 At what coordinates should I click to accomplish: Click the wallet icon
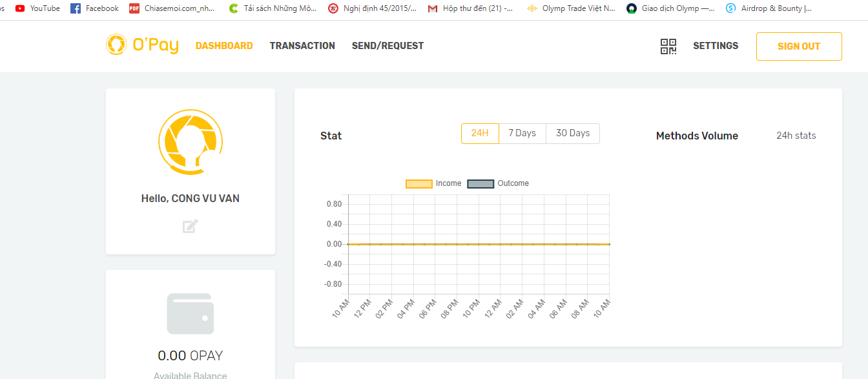[x=191, y=314]
